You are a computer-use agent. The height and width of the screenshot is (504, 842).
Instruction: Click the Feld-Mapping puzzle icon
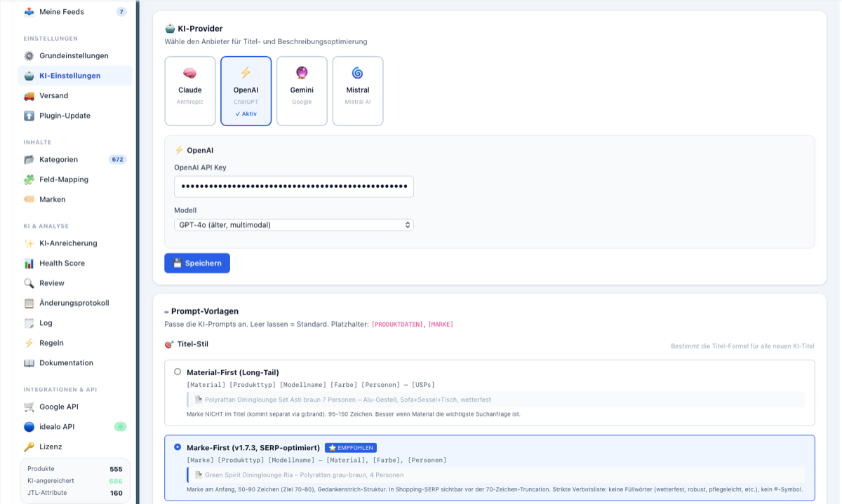point(29,179)
